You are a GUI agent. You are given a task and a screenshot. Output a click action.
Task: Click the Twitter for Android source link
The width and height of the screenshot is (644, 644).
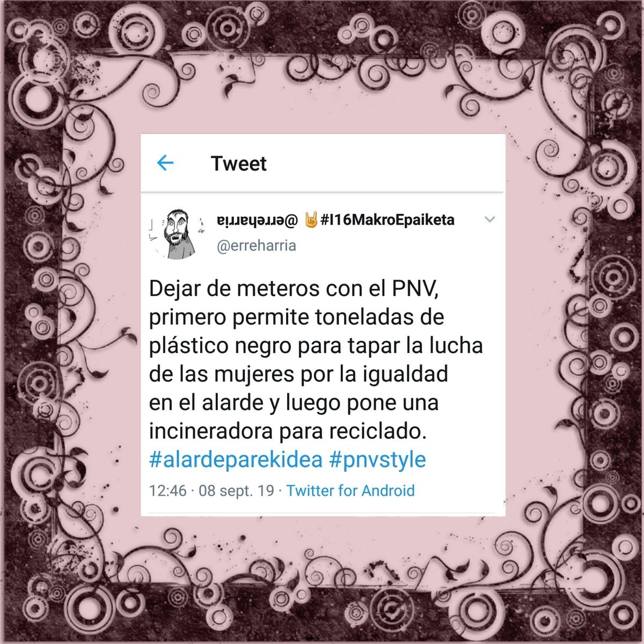350,491
